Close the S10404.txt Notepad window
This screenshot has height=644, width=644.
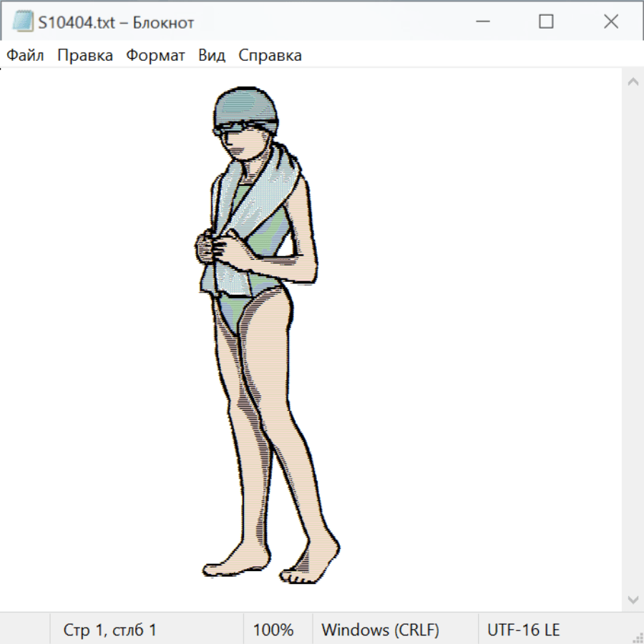(610, 22)
